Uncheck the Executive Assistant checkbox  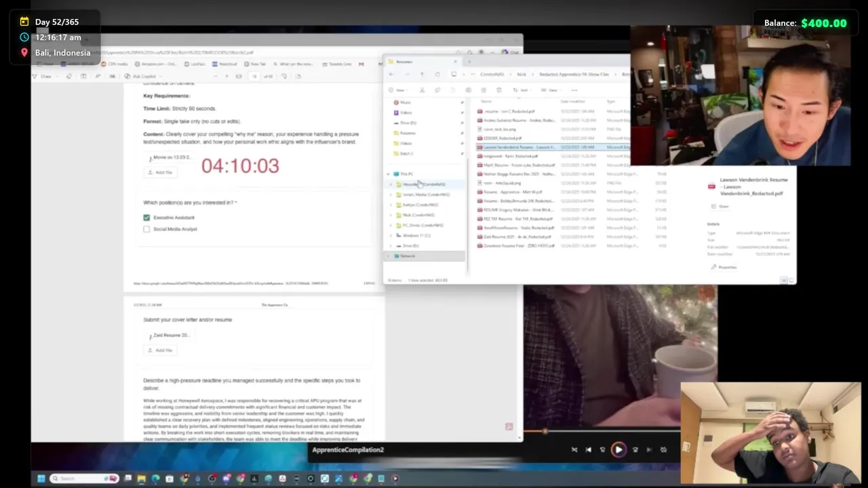point(146,218)
